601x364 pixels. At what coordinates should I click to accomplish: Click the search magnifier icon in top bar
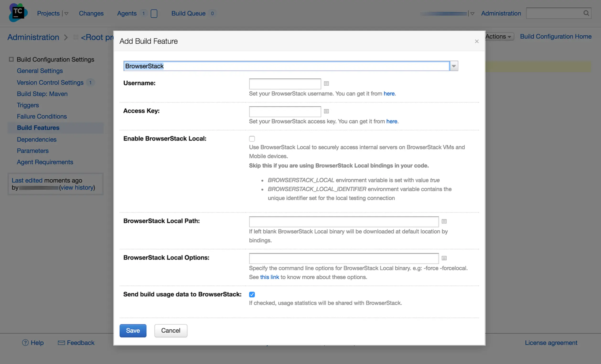pyautogui.click(x=586, y=13)
